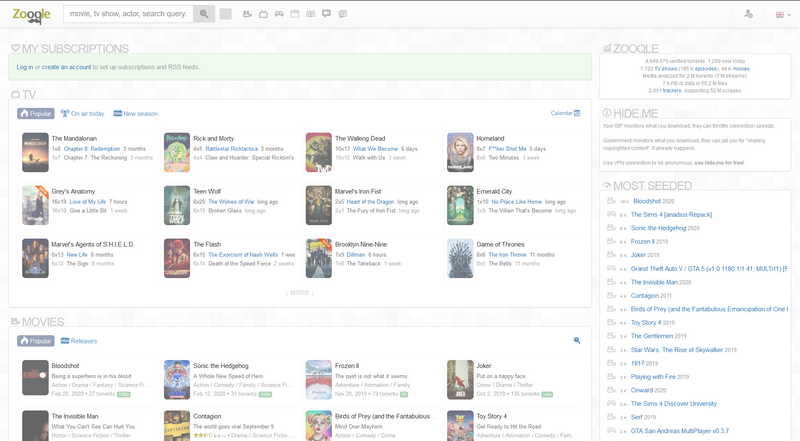
Task: Open Sonic the Hedgehog movie title
Action: 221,366
